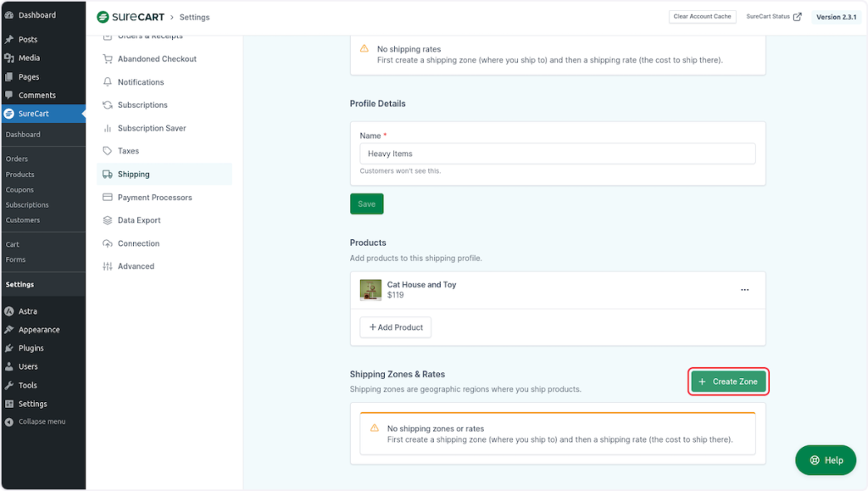The width and height of the screenshot is (868, 491).
Task: Save the shipping profile details
Action: [366, 204]
